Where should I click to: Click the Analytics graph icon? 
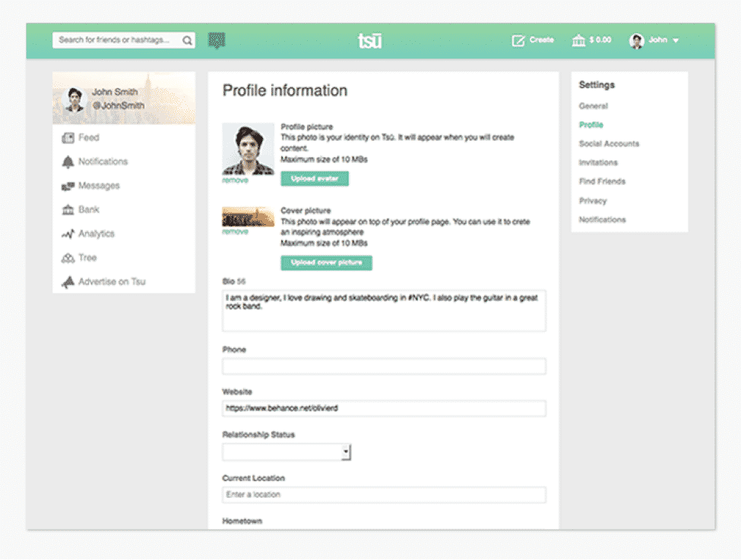[x=68, y=234]
